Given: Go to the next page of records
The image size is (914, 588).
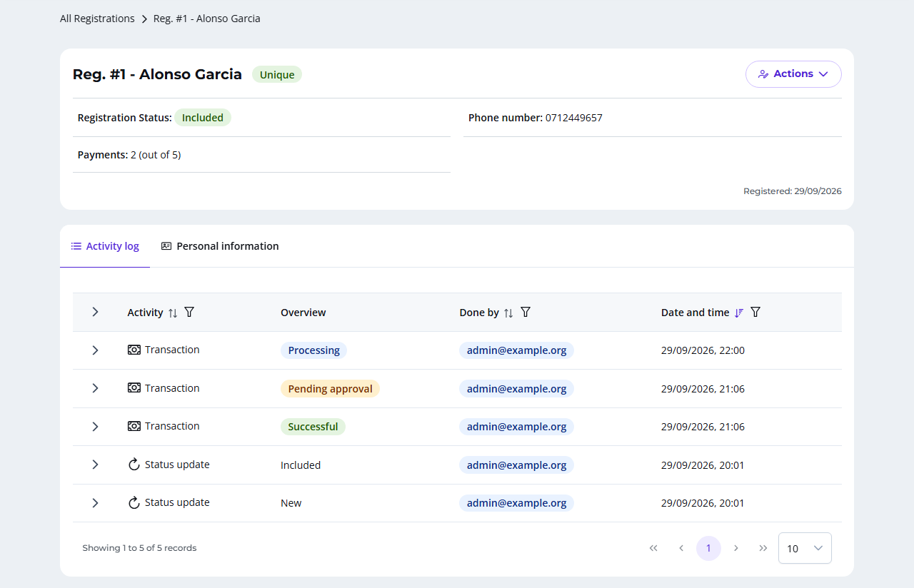Looking at the screenshot, I should point(736,548).
